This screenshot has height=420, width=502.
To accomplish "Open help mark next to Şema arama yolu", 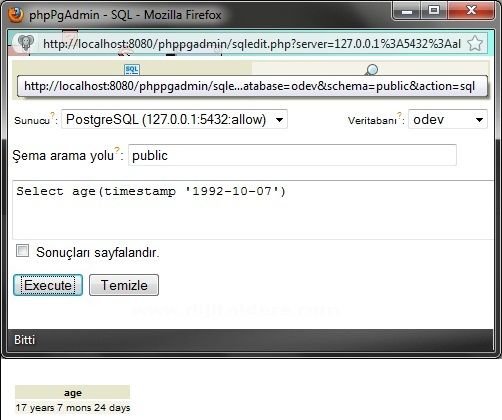I will 117,150.
